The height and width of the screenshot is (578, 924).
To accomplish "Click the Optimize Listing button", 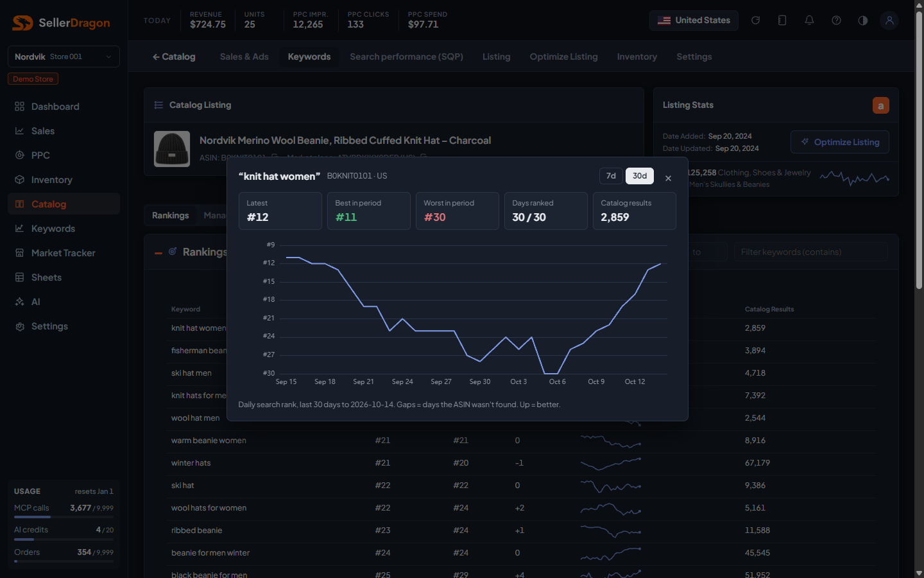I will 840,142.
